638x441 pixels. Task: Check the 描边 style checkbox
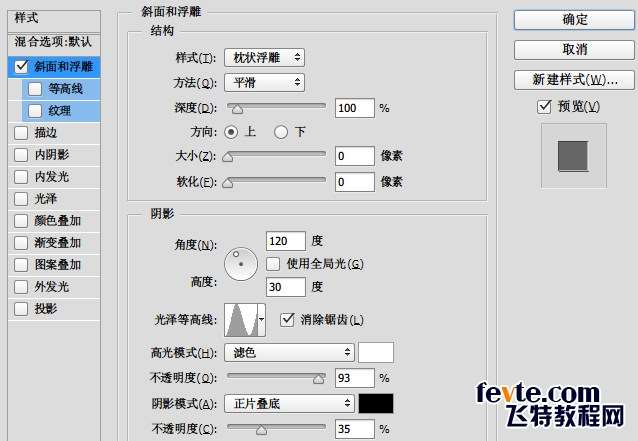click(x=21, y=133)
